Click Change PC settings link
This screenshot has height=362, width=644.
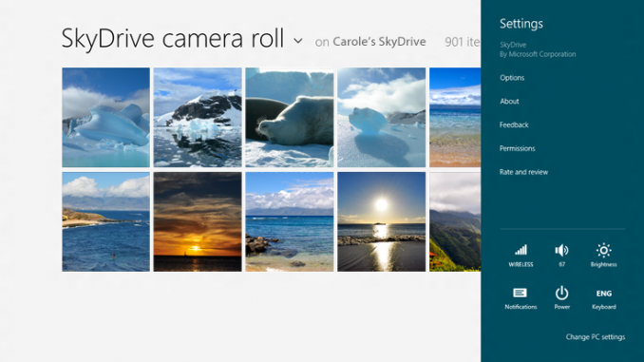click(596, 337)
